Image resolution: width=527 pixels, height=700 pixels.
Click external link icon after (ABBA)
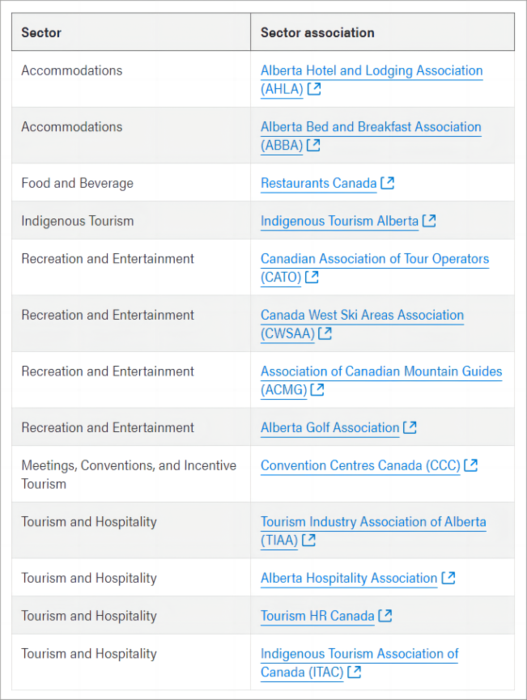(x=313, y=145)
